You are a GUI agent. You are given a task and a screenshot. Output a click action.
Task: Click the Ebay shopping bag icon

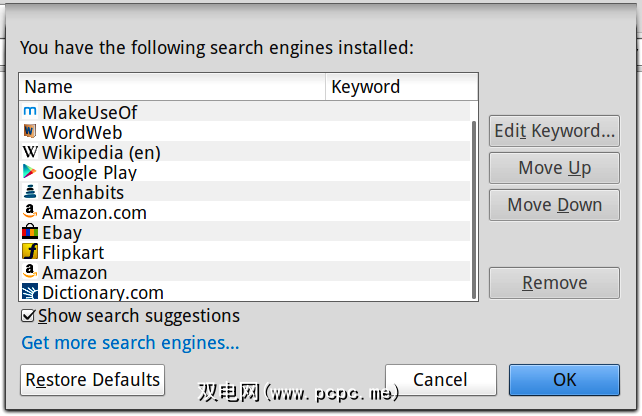30,232
